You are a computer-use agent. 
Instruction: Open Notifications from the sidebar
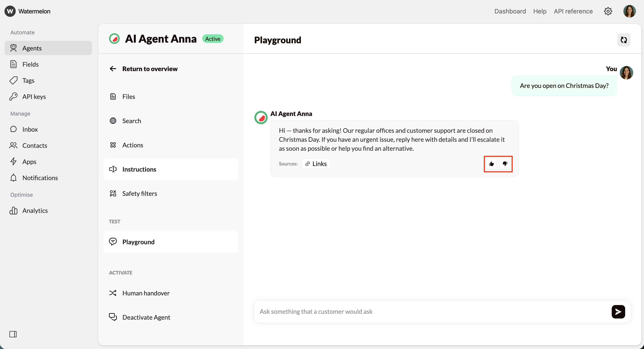(x=40, y=178)
